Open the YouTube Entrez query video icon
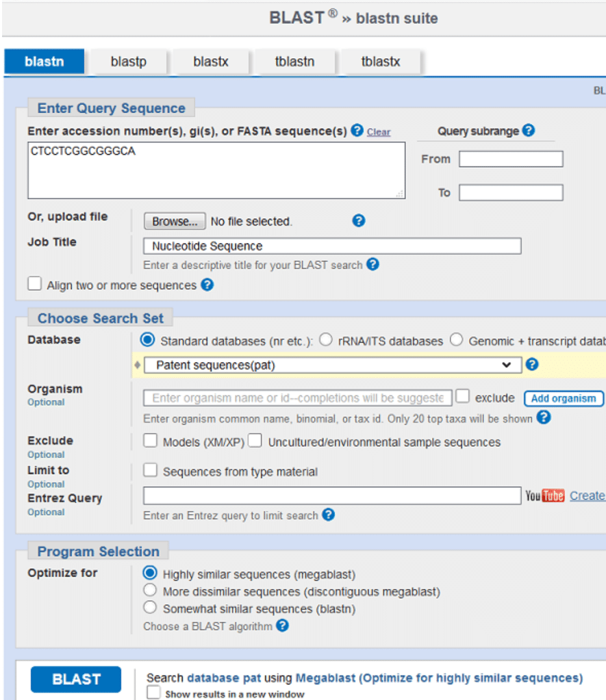Screen dimensions: 606x700 pos(545,495)
